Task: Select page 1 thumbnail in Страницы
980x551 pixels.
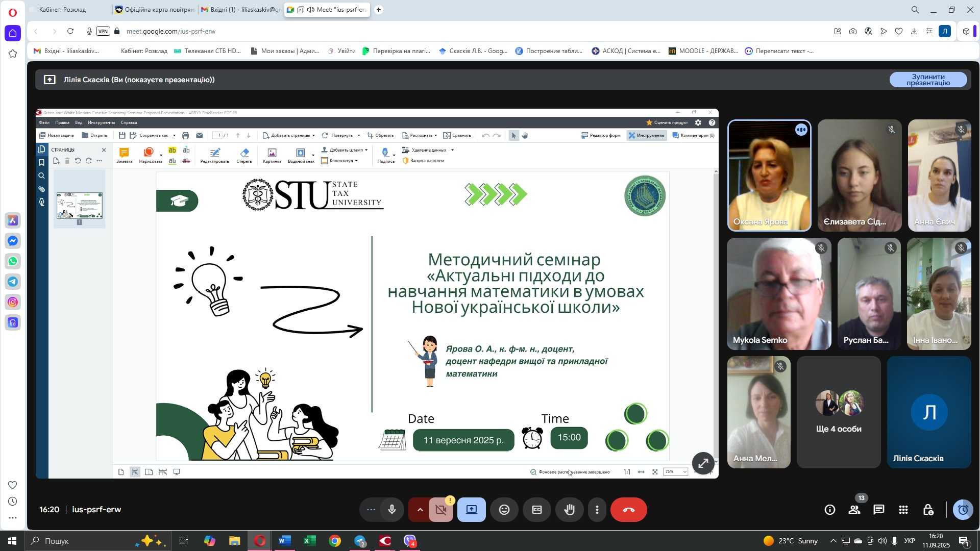Action: click(80, 206)
